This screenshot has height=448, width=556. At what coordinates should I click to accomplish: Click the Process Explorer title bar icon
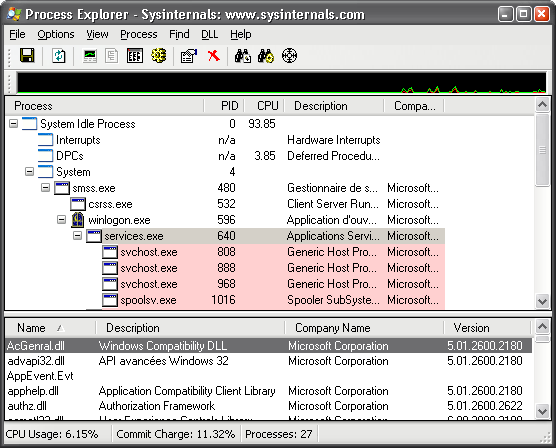(x=14, y=14)
